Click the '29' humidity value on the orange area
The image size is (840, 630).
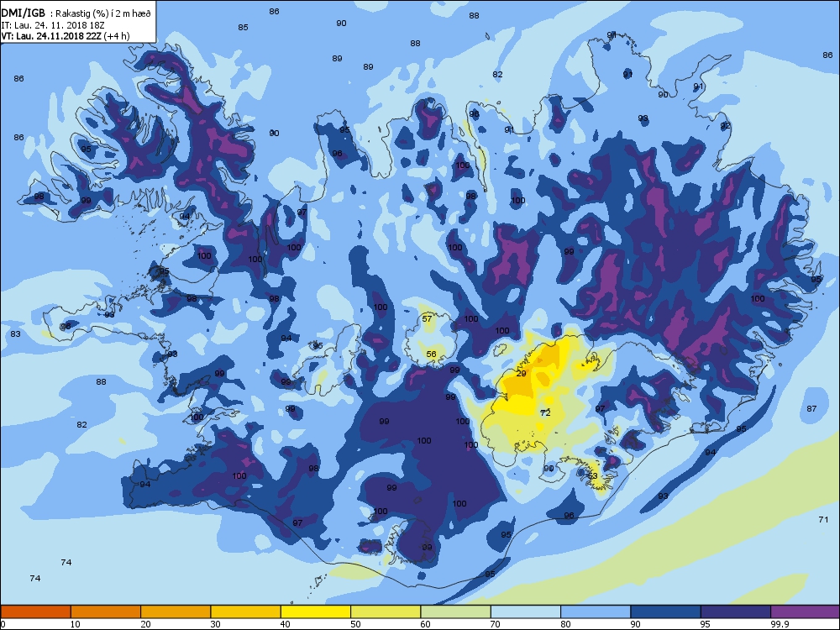(x=522, y=374)
